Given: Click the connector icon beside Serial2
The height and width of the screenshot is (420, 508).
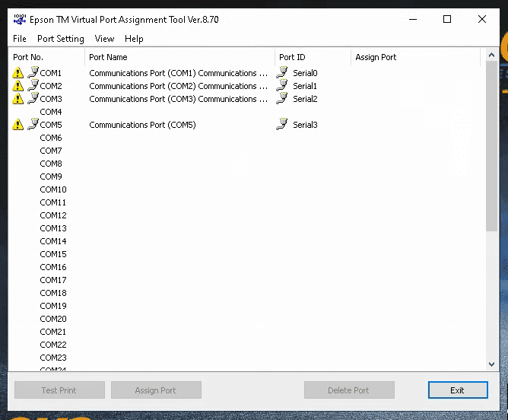Looking at the screenshot, I should click(x=282, y=98).
